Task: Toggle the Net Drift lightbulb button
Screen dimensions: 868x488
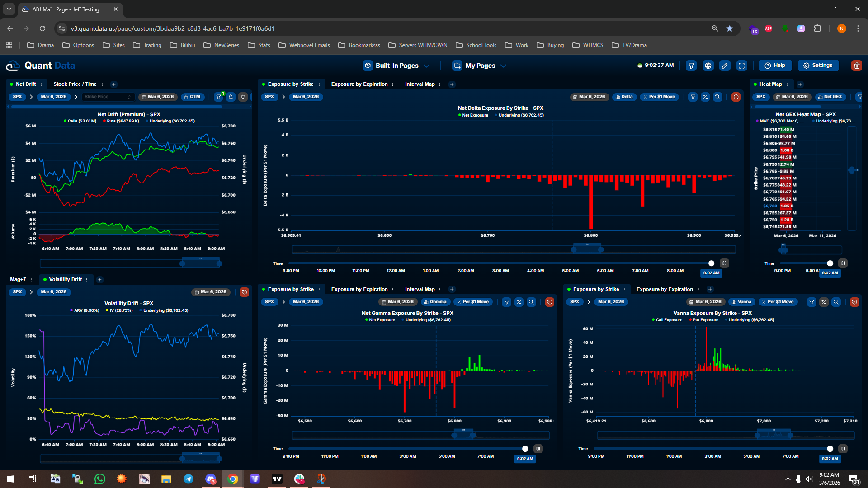Action: click(243, 97)
